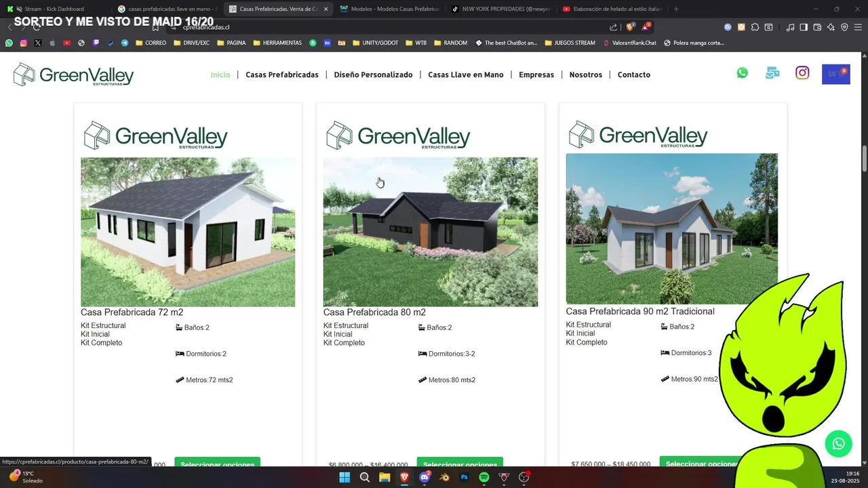Open the Windows Start menu
This screenshot has height=488, width=868.
(x=344, y=477)
